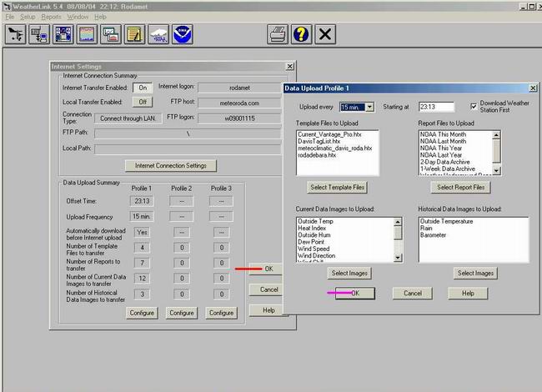
Task: Toggle the Local Transfer Enabled Off button
Action: (x=143, y=102)
